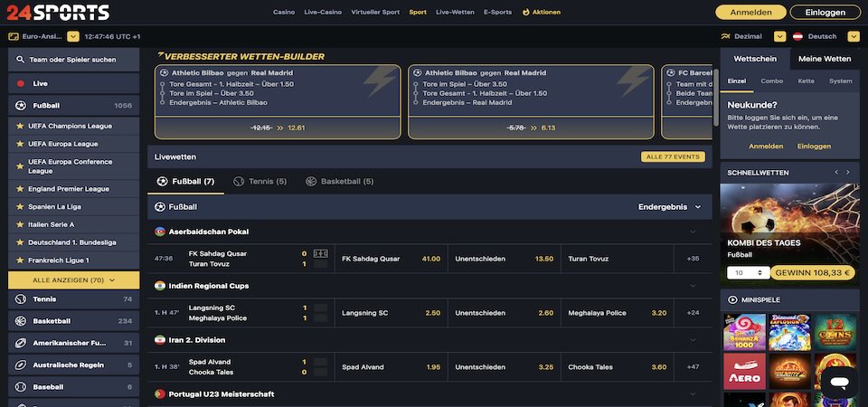Click the Basketball sidebar icon
The height and width of the screenshot is (407, 868).
click(21, 321)
